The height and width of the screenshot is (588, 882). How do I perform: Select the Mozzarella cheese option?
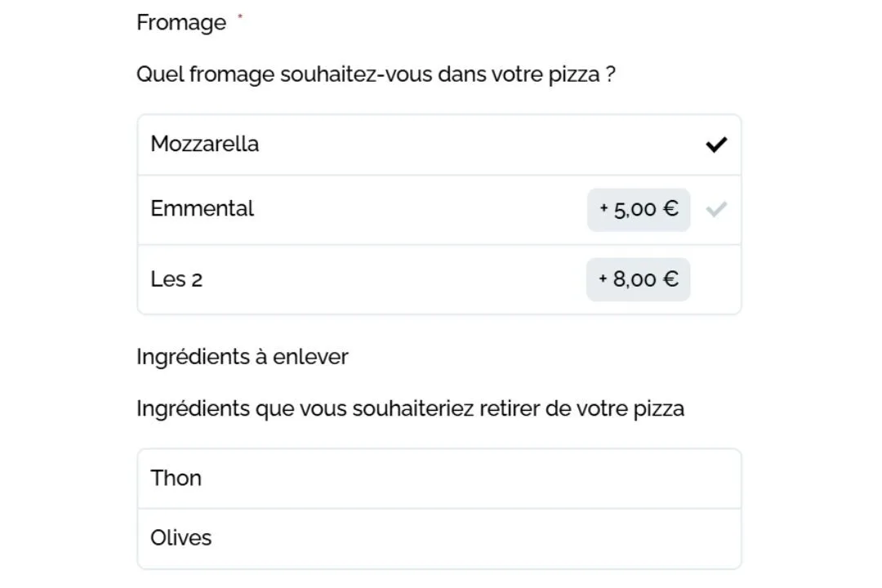click(x=439, y=145)
